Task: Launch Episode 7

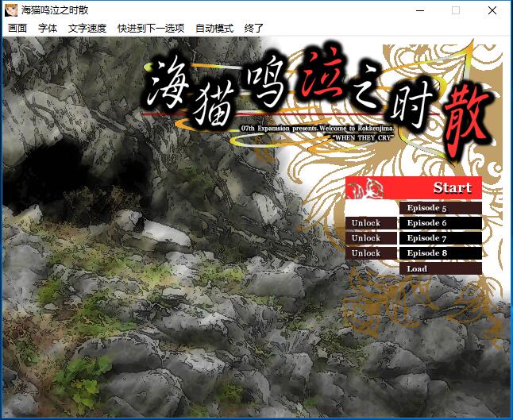Action: pos(440,238)
